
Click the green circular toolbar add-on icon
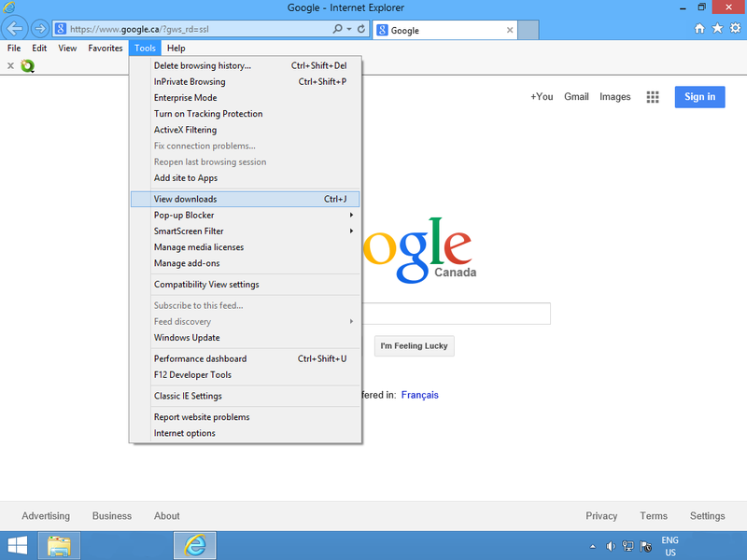point(28,65)
